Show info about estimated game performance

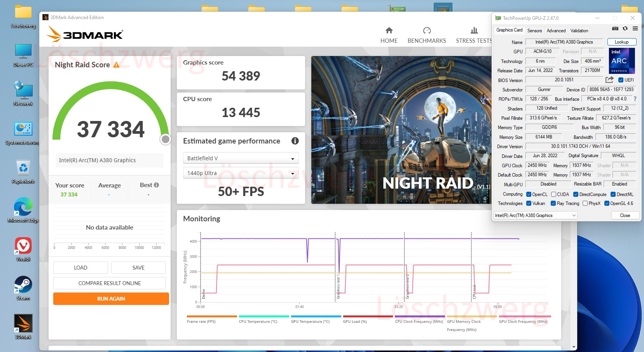tap(295, 141)
